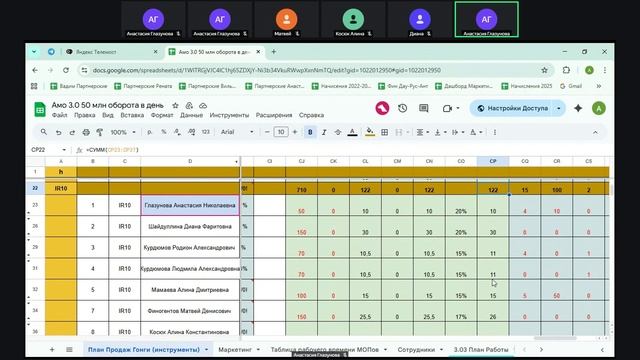Click the Настройки Доступа share button
This screenshot has height=360, width=640.
[513, 108]
